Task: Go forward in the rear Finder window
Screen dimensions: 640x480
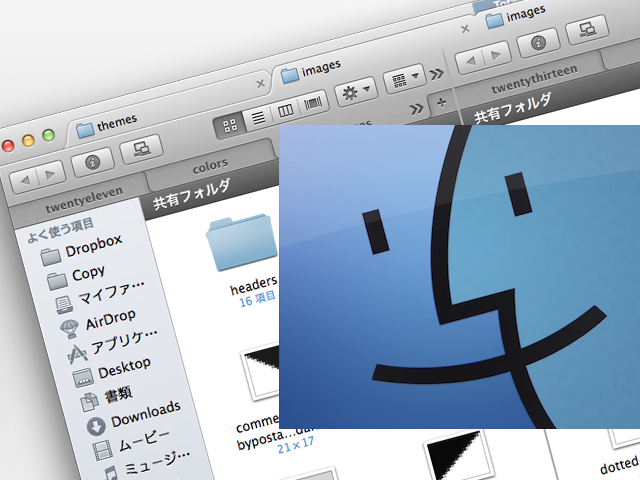Action: [496, 55]
